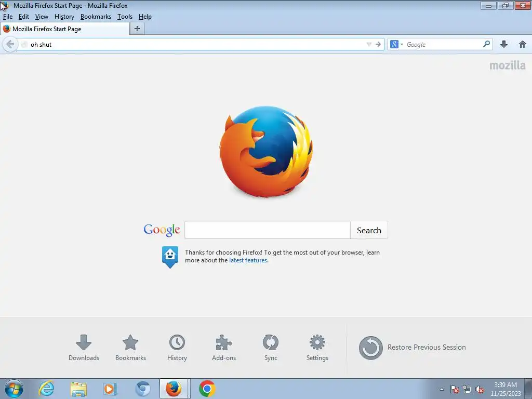532x399 pixels.
Task: Open the Windows Start menu orb
Action: pos(14,389)
